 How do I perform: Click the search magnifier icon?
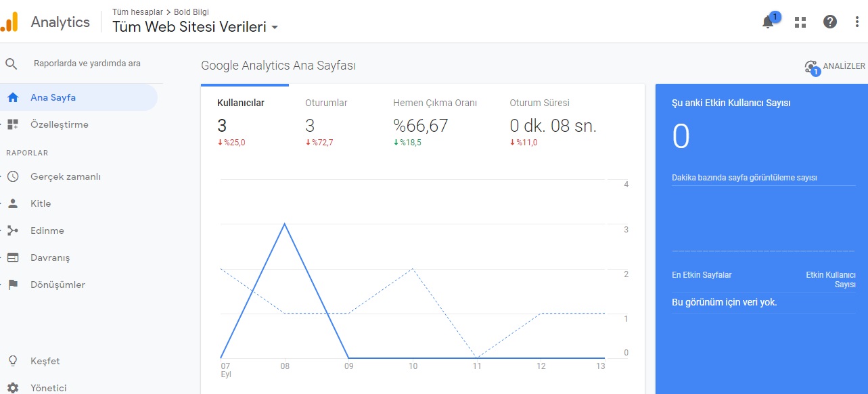(12, 64)
